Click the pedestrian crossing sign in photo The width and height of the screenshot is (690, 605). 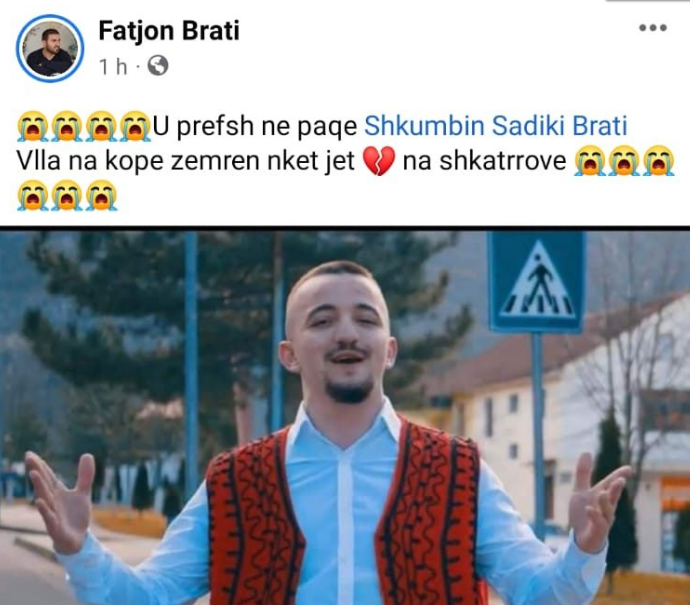point(537,283)
